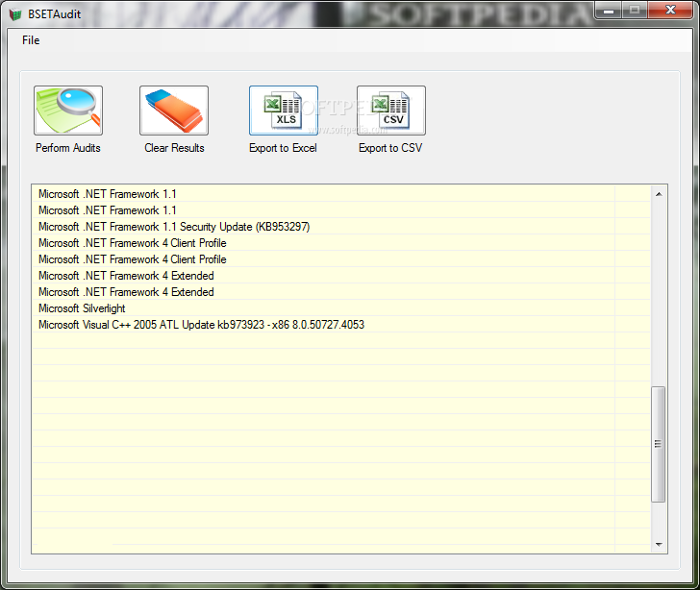Close the BSETAudit window
700x590 pixels.
(x=670, y=11)
